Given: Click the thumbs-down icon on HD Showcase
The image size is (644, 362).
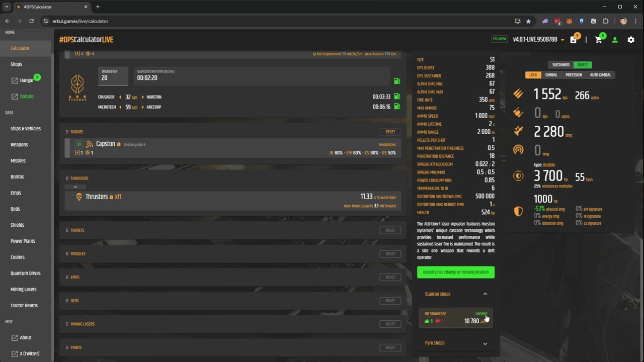Looking at the screenshot, I should coord(437,321).
